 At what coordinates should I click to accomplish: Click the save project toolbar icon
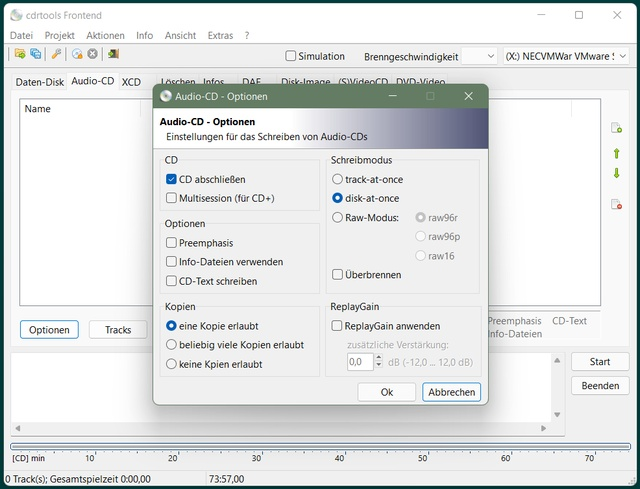[x=35, y=54]
